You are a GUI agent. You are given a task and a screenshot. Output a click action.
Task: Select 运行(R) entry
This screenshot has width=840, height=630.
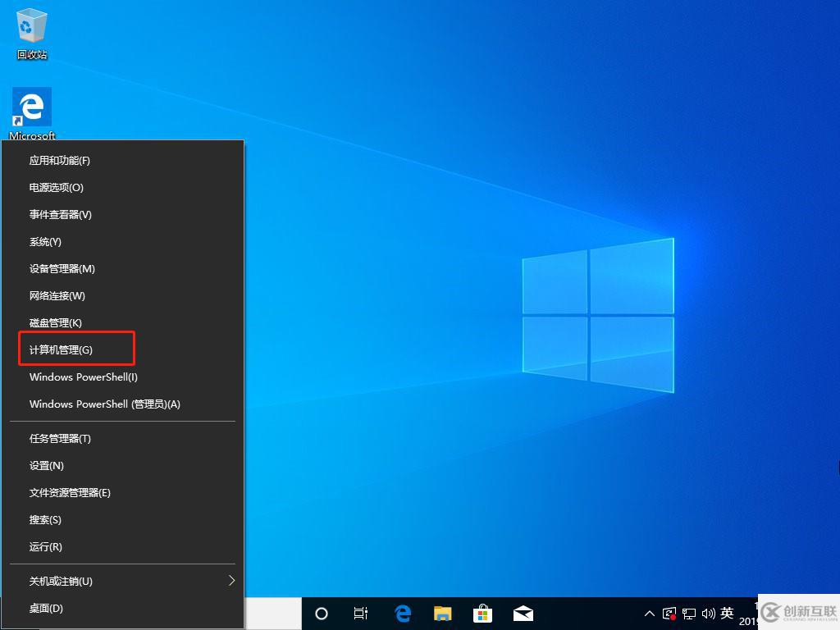click(123, 547)
